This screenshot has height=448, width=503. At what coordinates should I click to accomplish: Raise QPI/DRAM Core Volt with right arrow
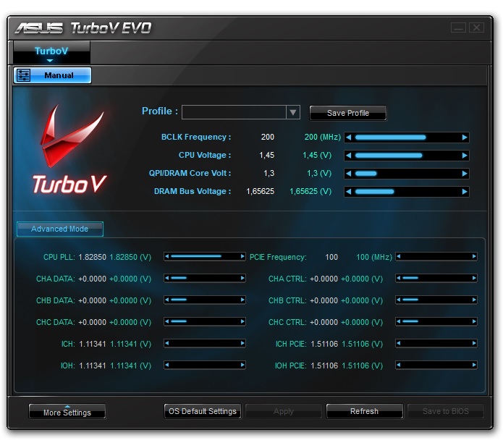(465, 174)
